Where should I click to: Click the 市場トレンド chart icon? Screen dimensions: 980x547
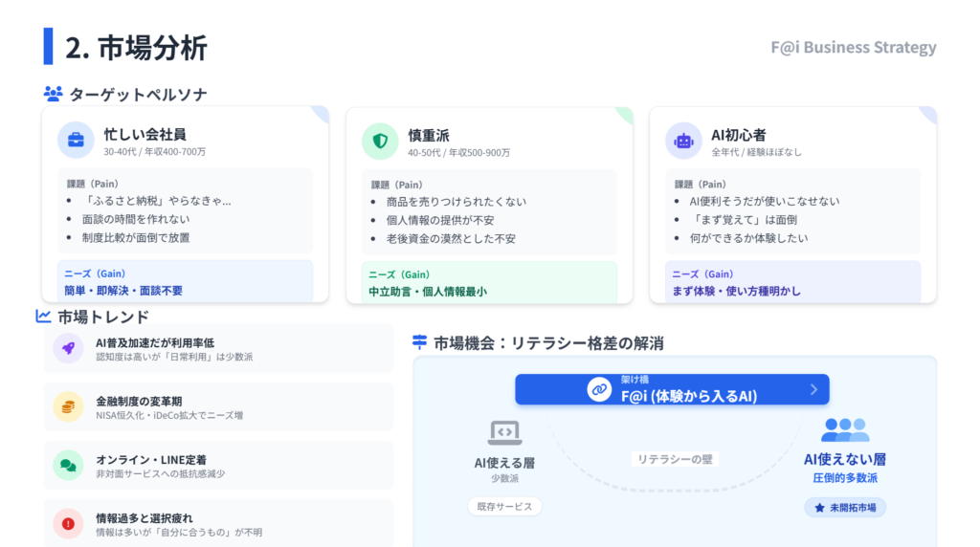point(43,317)
